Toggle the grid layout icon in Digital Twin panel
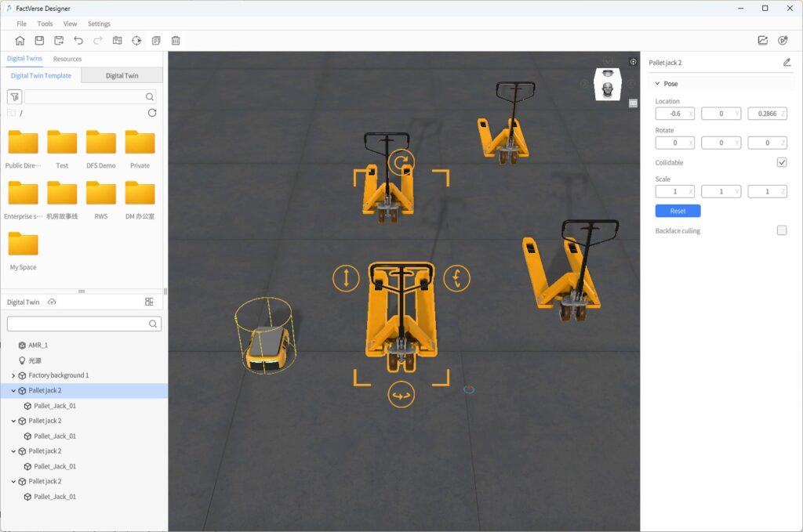 pos(149,302)
